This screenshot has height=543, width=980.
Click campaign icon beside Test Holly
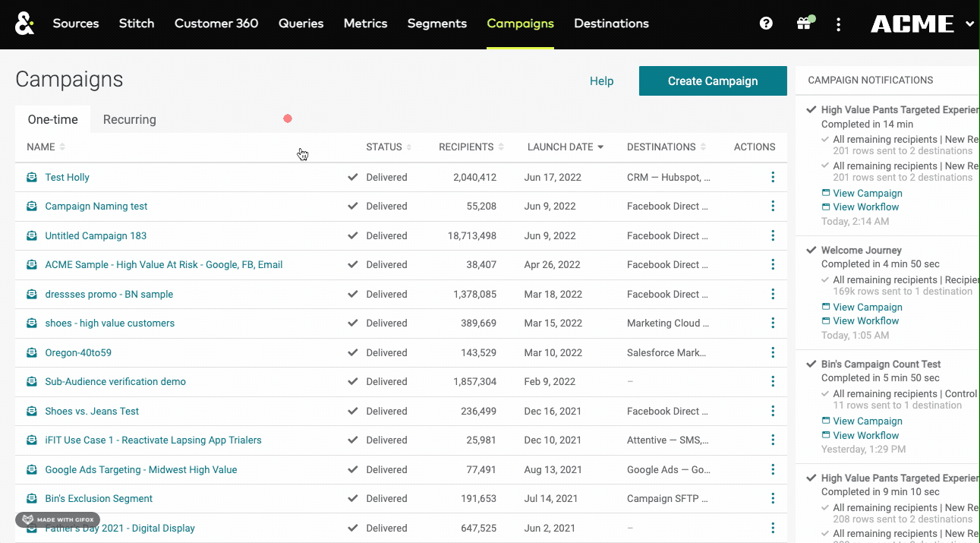pyautogui.click(x=32, y=177)
